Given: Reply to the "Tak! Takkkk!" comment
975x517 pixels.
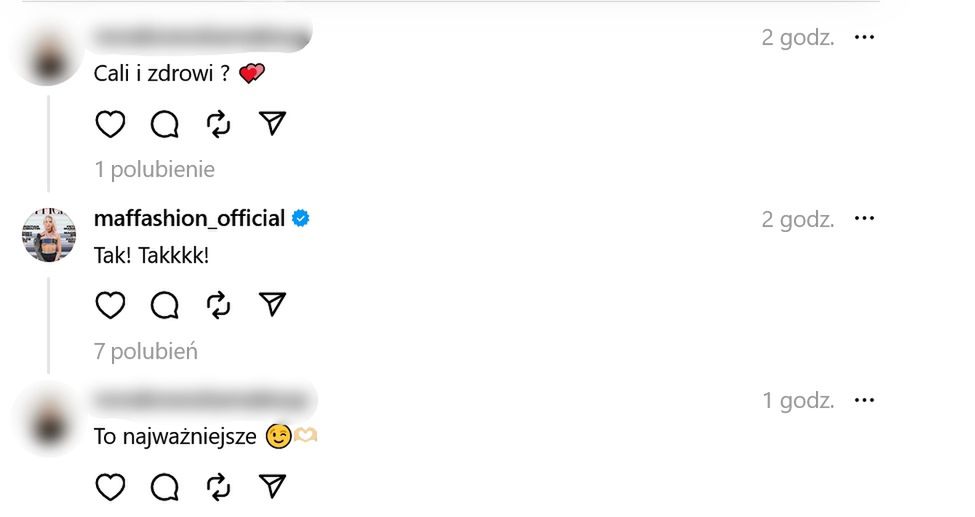Looking at the screenshot, I should tap(164, 305).
